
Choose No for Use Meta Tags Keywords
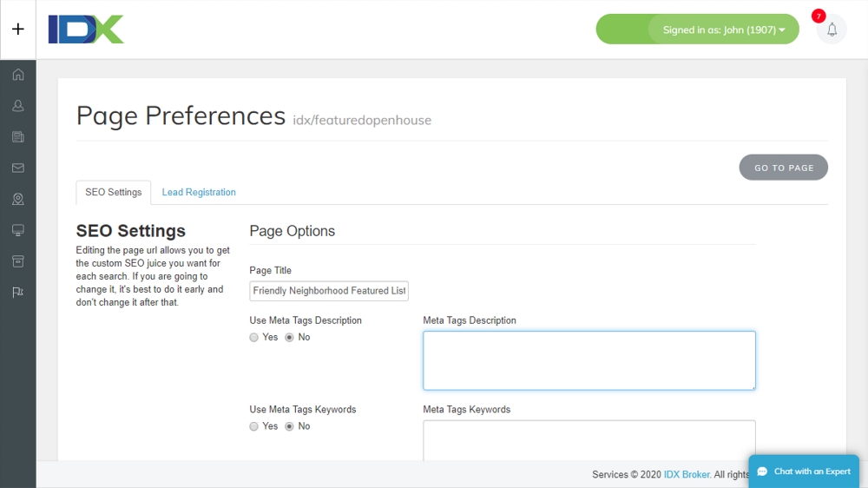[290, 426]
